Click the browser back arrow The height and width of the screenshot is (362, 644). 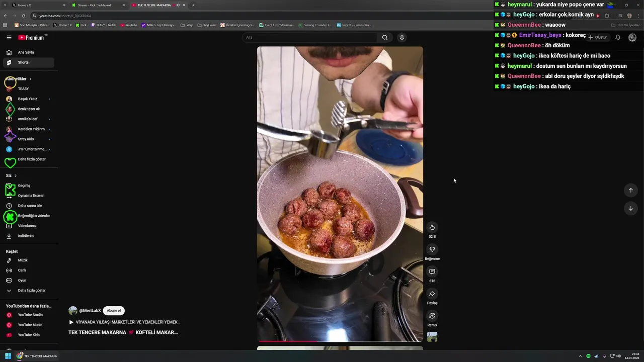(x=6, y=16)
